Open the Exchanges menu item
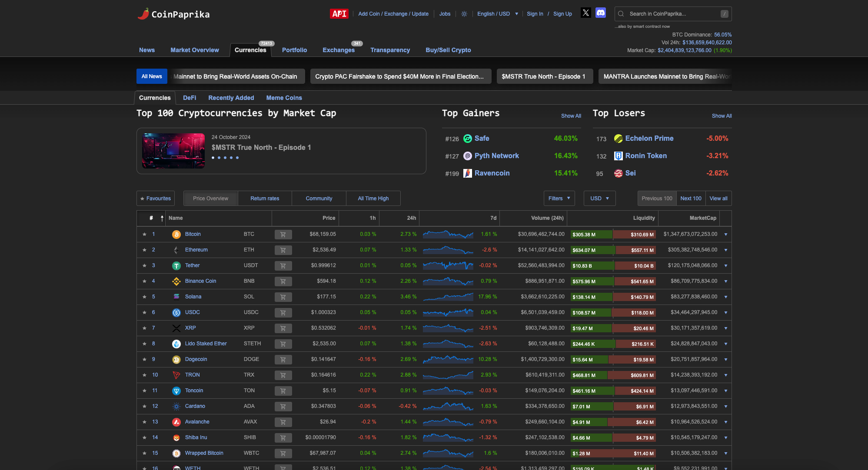 (x=339, y=50)
